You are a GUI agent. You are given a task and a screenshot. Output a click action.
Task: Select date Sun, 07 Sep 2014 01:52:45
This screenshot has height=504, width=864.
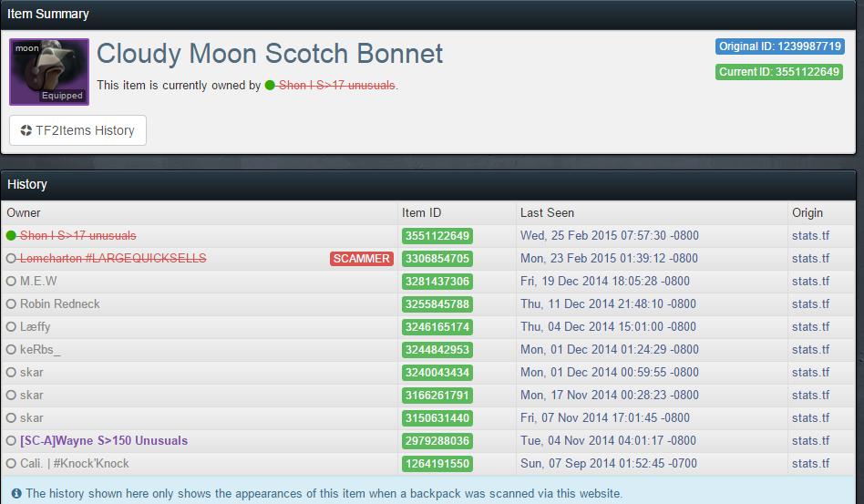pyautogui.click(x=609, y=464)
